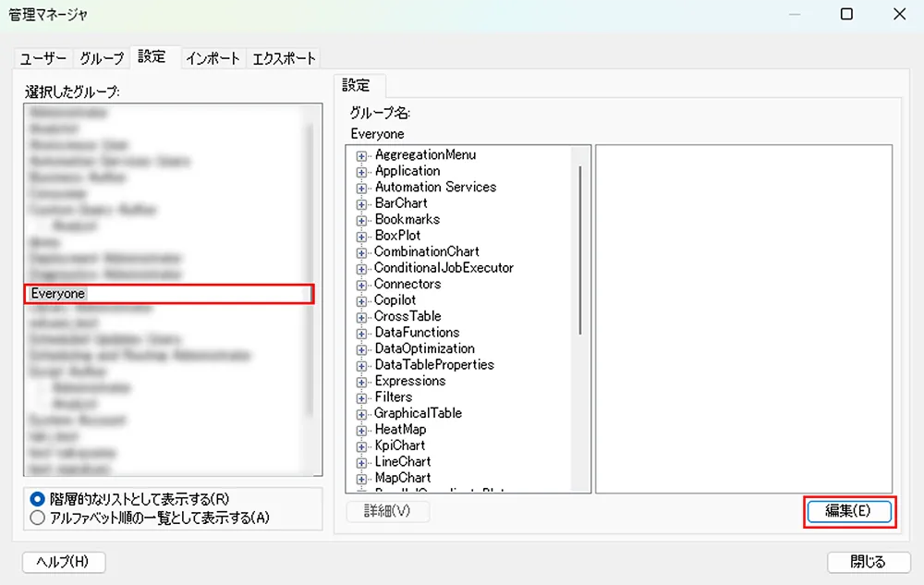Viewport: 924px width, 585px height.
Task: Expand the MapChart node
Action: pyautogui.click(x=362, y=479)
